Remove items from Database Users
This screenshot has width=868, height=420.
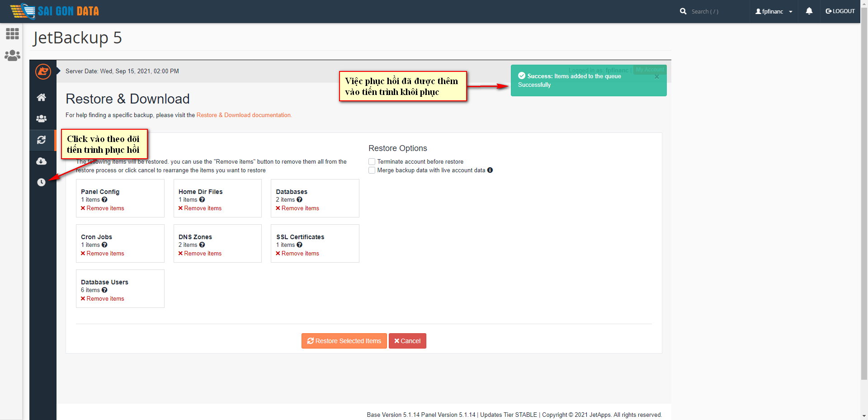[102, 298]
